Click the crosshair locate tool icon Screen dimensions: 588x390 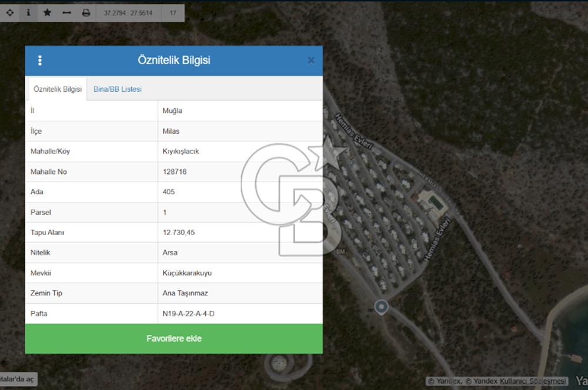coord(10,12)
